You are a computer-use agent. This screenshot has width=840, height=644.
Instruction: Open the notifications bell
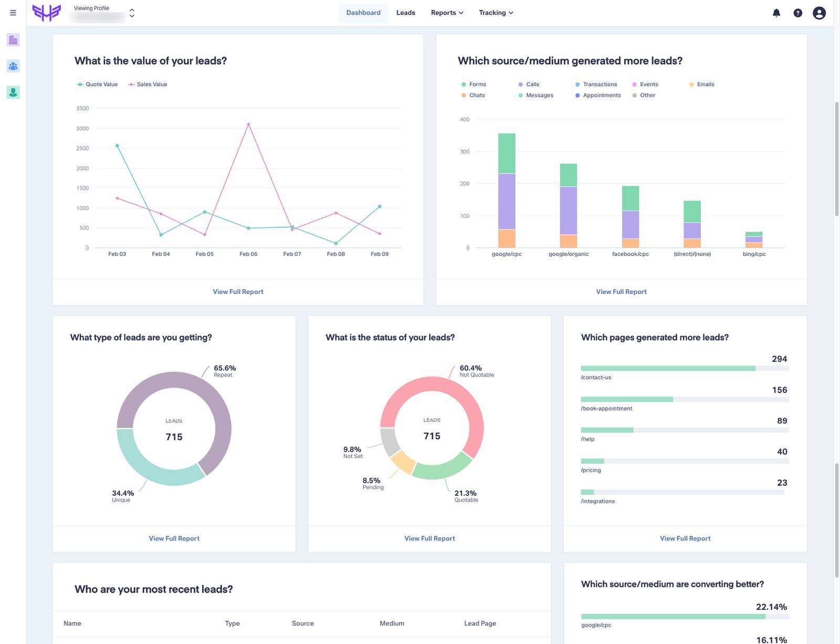(776, 13)
